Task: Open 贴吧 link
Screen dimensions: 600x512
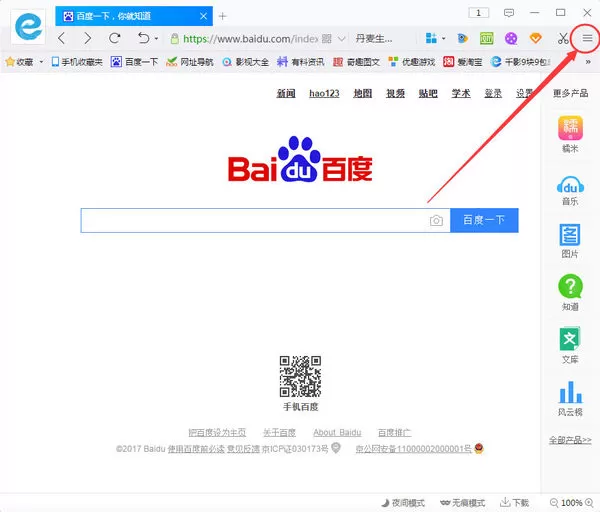Action: pyautogui.click(x=428, y=93)
